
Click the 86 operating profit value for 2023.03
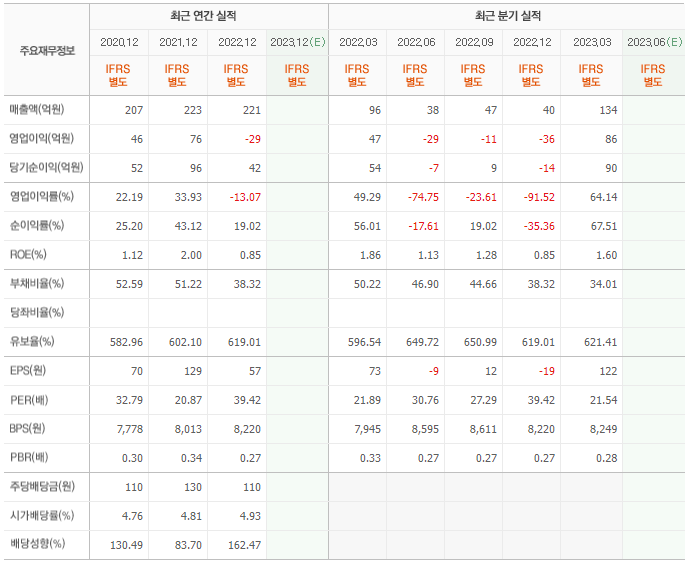[611, 139]
